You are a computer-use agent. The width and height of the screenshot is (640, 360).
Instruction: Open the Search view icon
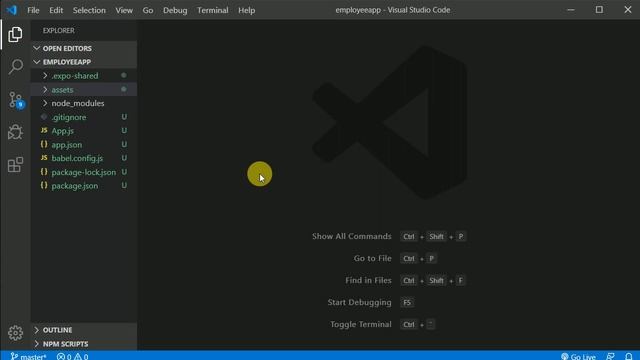pos(16,67)
